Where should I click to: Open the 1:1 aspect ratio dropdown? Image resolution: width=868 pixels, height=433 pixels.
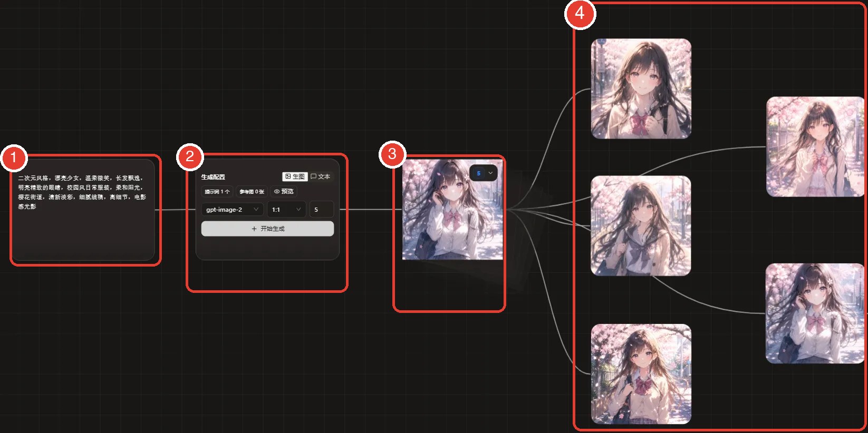pos(286,209)
